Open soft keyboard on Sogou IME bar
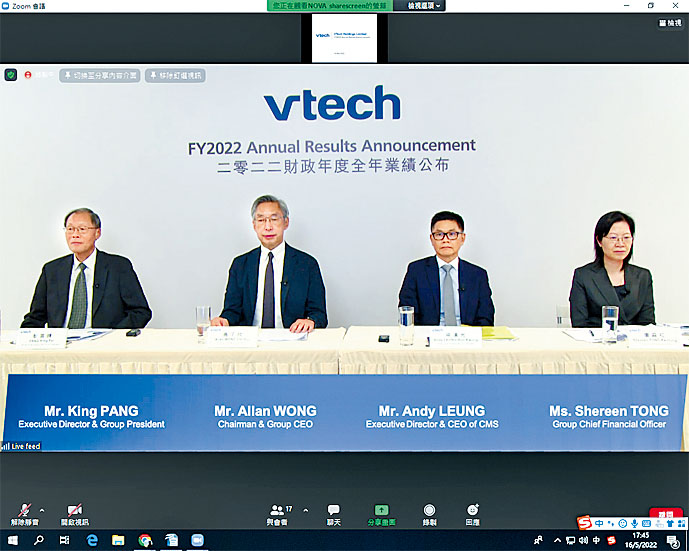The width and height of the screenshot is (689, 551). click(646, 523)
